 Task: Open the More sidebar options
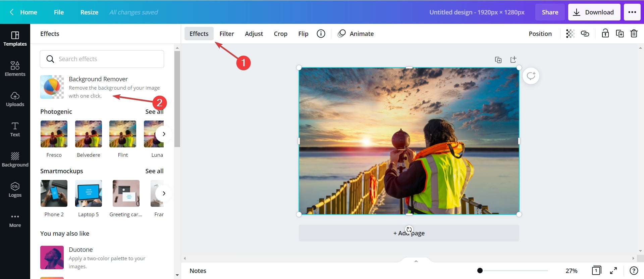click(x=15, y=220)
